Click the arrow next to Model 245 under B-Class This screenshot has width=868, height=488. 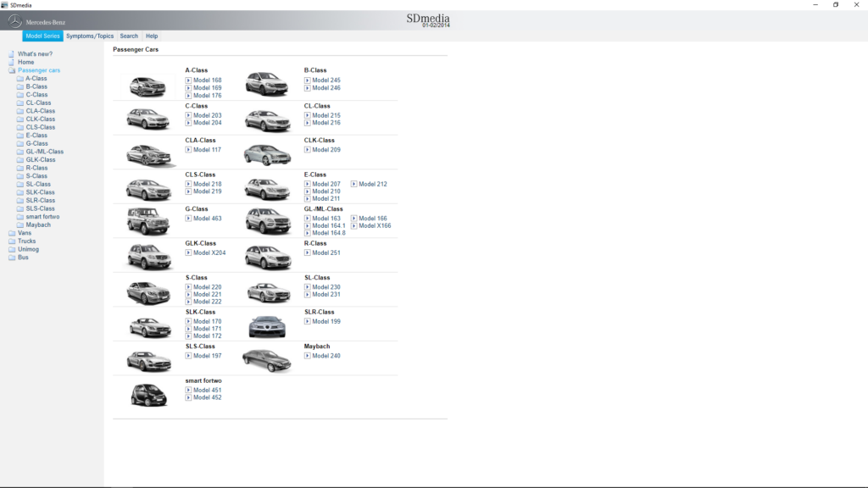[x=308, y=79]
